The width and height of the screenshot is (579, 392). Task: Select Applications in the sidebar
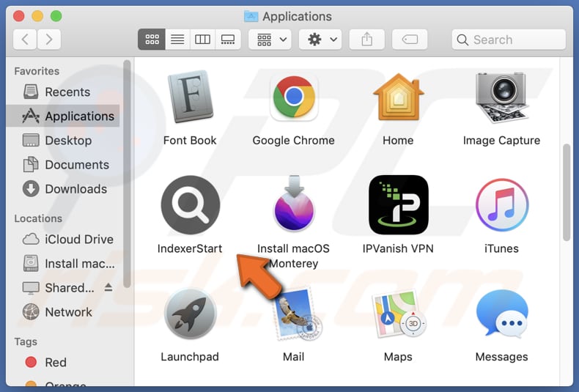(x=63, y=117)
